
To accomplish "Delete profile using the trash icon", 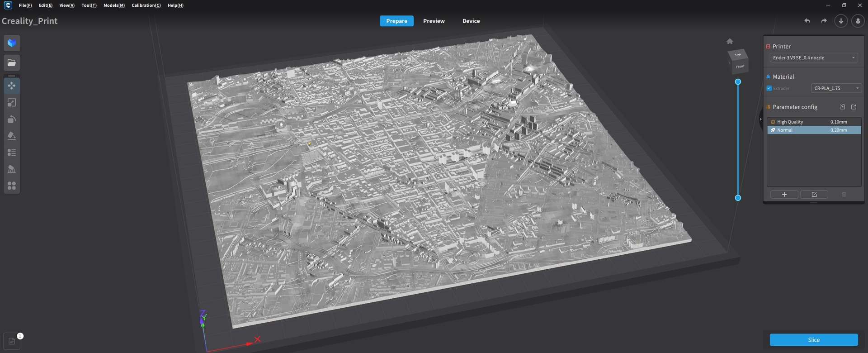I will click(844, 195).
